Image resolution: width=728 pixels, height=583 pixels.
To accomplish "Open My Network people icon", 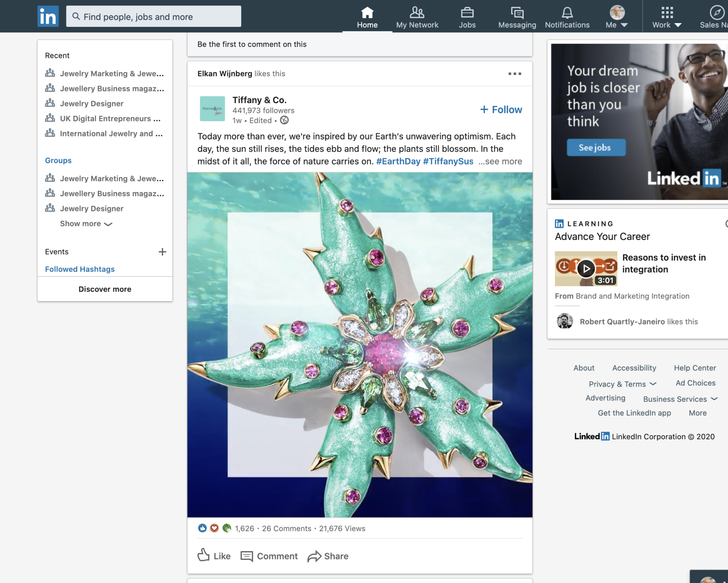I will 417,13.
